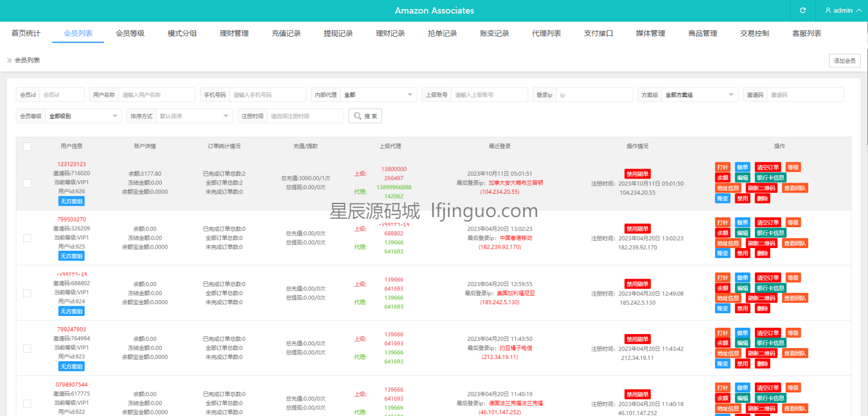Click the 无方案组 tag for user 799503270
The height and width of the screenshot is (416, 868).
[x=71, y=256]
